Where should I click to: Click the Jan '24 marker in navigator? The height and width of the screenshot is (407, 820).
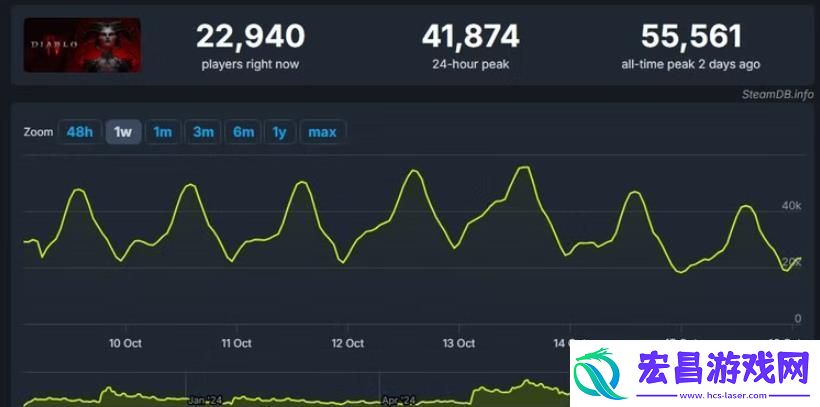(205, 401)
